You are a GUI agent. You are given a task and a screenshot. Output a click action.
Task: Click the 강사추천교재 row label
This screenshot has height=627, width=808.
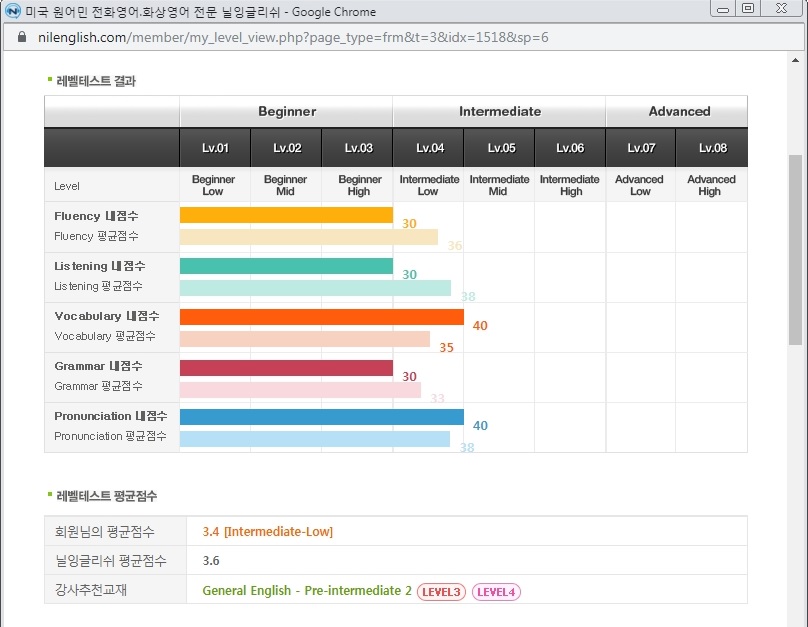coord(91,589)
